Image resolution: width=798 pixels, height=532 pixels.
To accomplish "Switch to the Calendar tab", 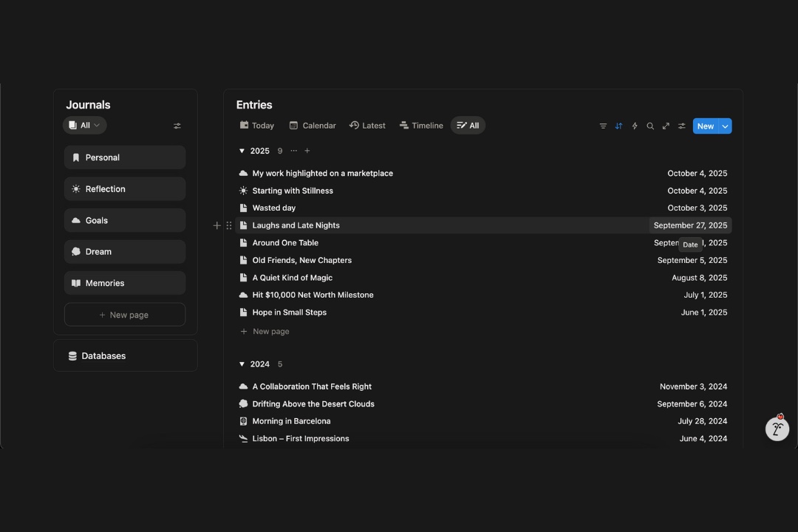I will click(x=313, y=126).
